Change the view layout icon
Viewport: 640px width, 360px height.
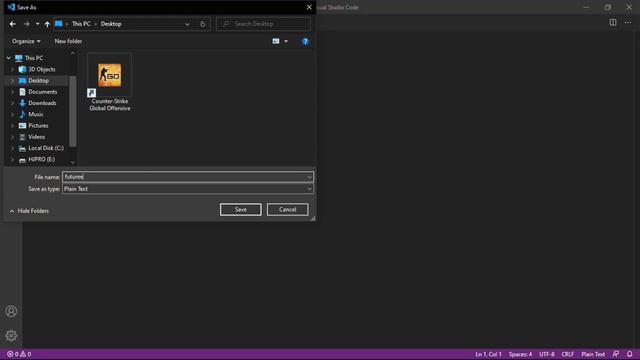pos(276,41)
